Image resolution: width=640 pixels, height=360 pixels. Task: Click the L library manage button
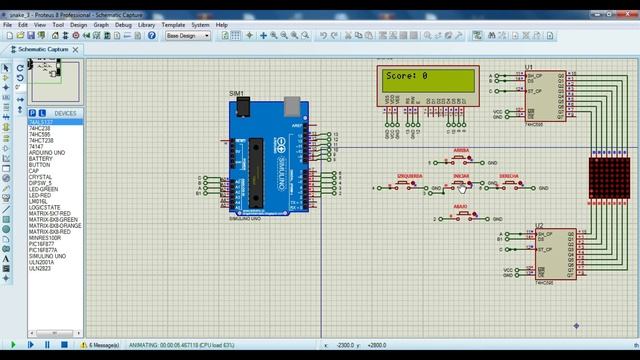tap(42, 113)
